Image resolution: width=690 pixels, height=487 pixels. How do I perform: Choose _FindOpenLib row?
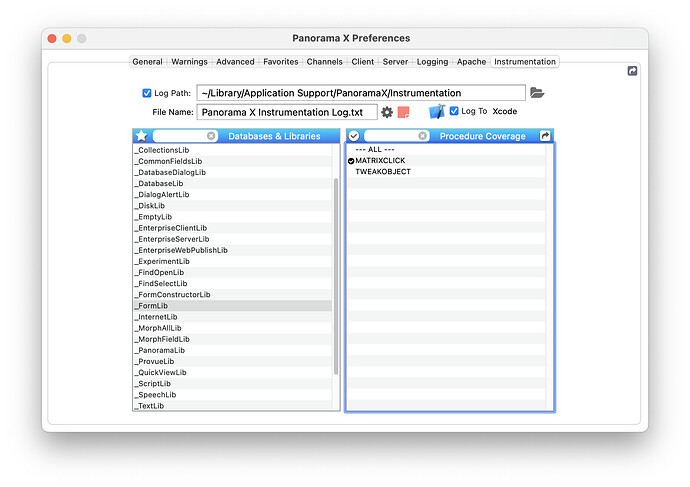[x=233, y=272]
